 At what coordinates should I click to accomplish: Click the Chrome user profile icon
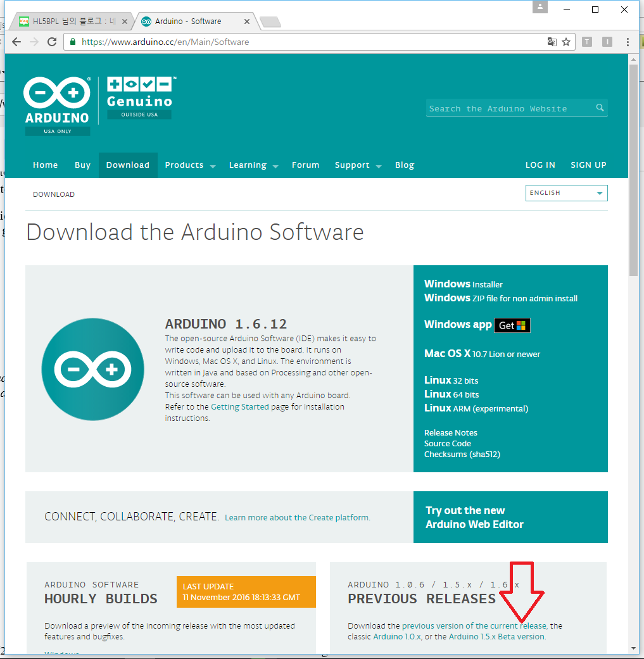tap(540, 7)
